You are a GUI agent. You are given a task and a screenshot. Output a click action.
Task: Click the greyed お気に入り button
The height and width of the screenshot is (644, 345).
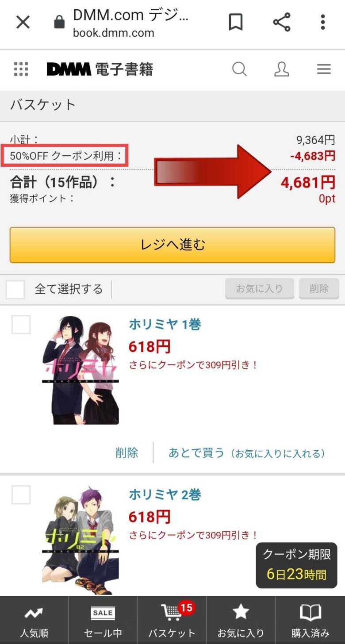pos(260,289)
